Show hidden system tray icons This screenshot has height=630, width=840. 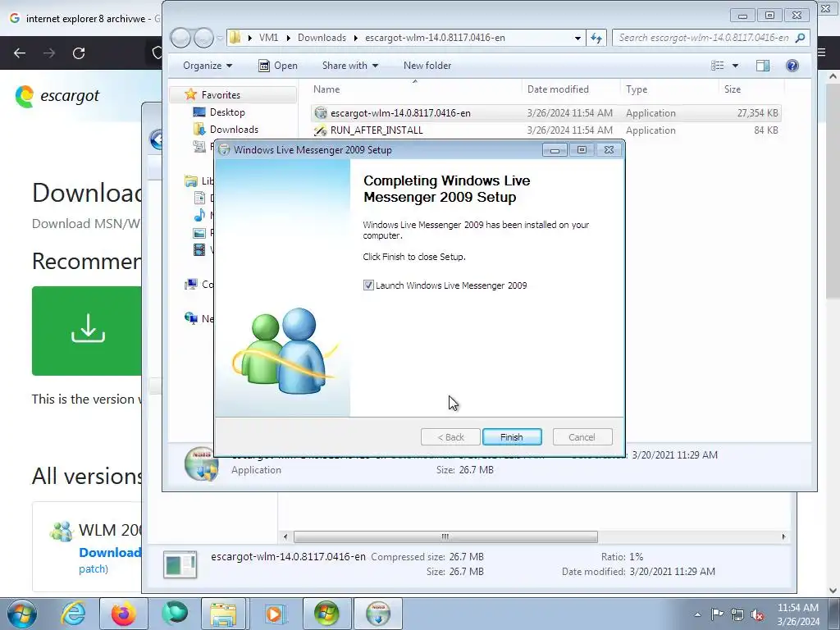point(697,614)
